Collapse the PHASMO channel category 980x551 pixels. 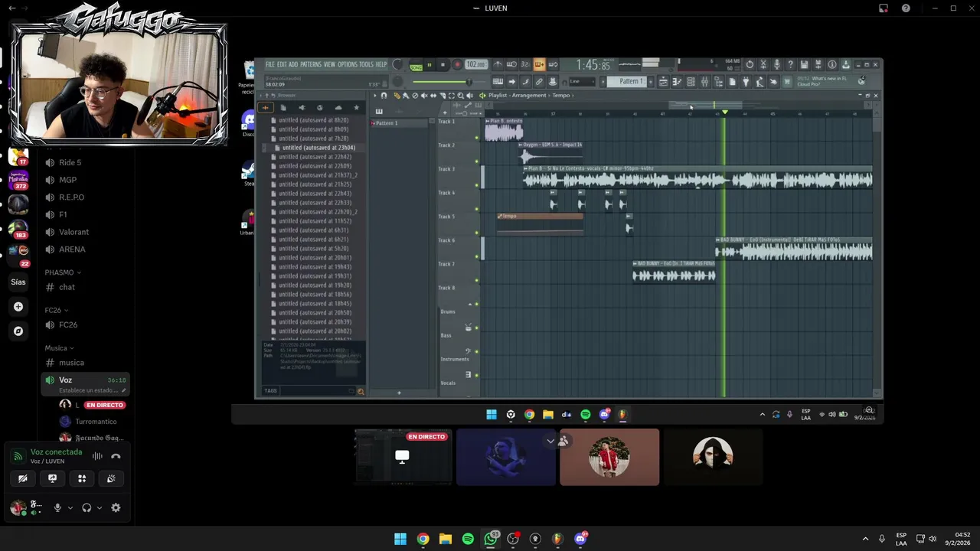63,272
